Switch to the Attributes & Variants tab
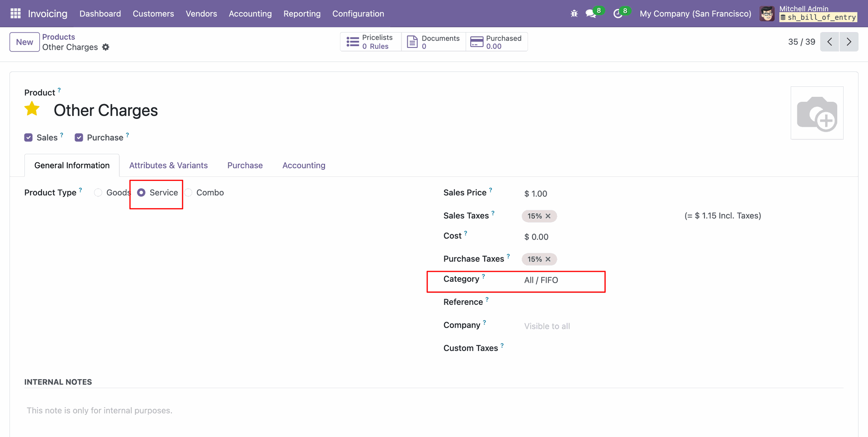Image resolution: width=868 pixels, height=437 pixels. pos(168,166)
